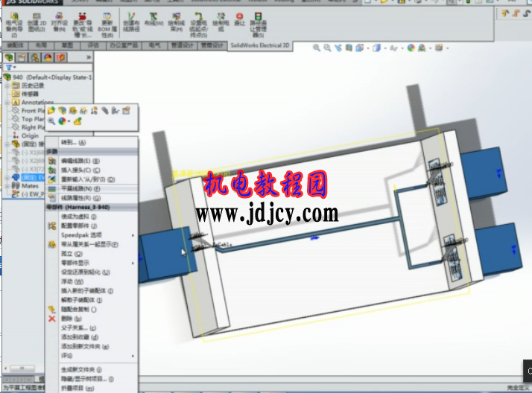
Task: Open the Speedpak 选项 submenu
Action: tap(92, 235)
